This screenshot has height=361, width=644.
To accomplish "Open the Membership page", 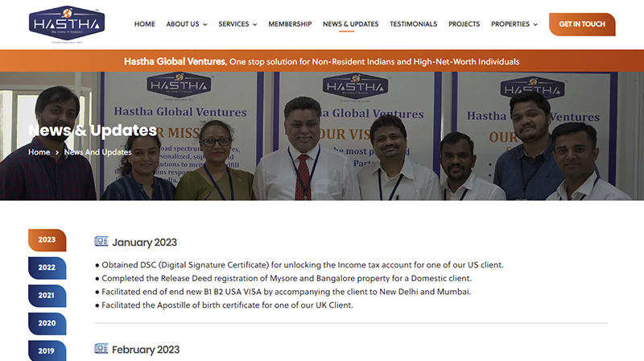I will [x=290, y=24].
